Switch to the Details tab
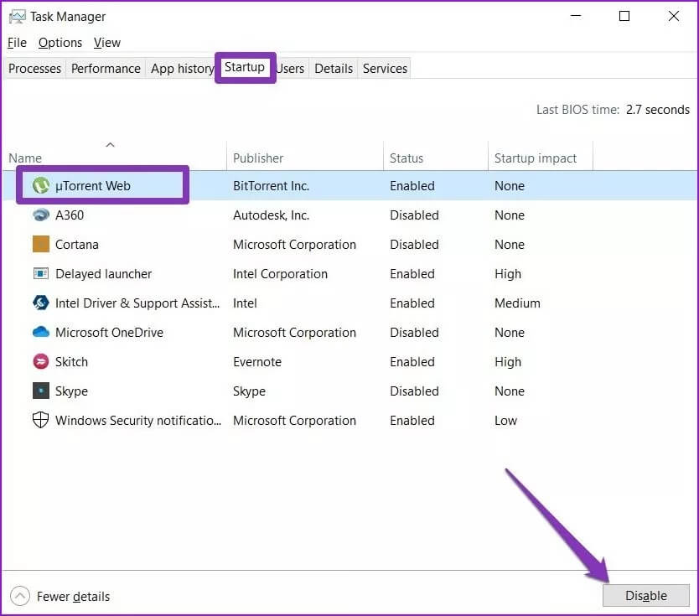This screenshot has height=616, width=699. coord(334,69)
